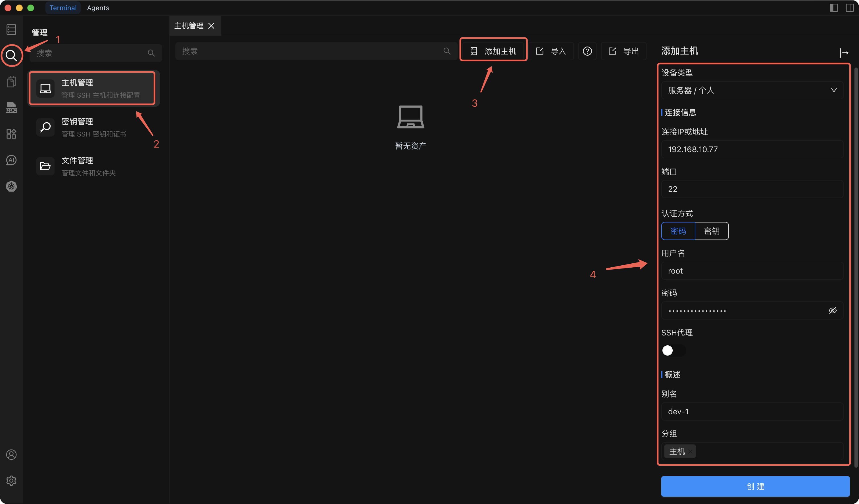Image resolution: width=859 pixels, height=504 pixels.
Task: Switch to the Agents tab
Action: pyautogui.click(x=98, y=8)
